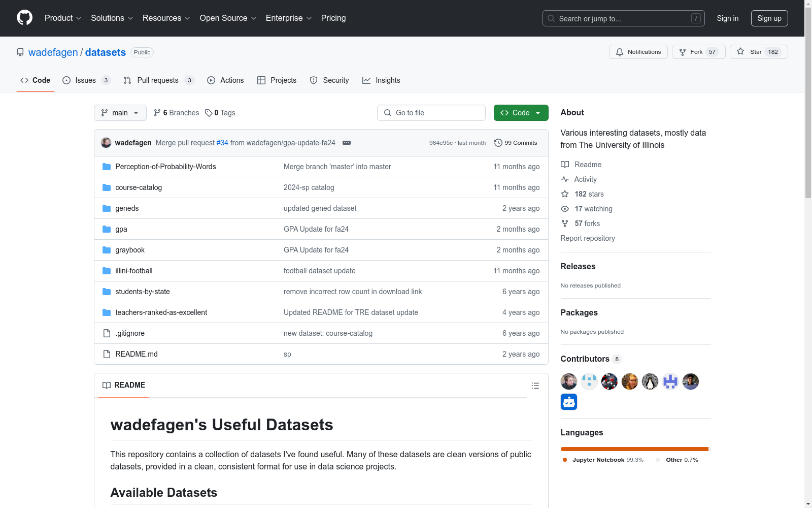This screenshot has width=812, height=508.
Task: Click the Notifications bell button
Action: click(x=638, y=52)
